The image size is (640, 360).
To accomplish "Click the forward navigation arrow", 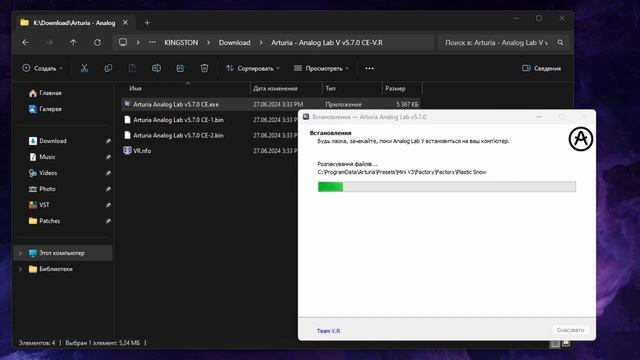I will 49,42.
